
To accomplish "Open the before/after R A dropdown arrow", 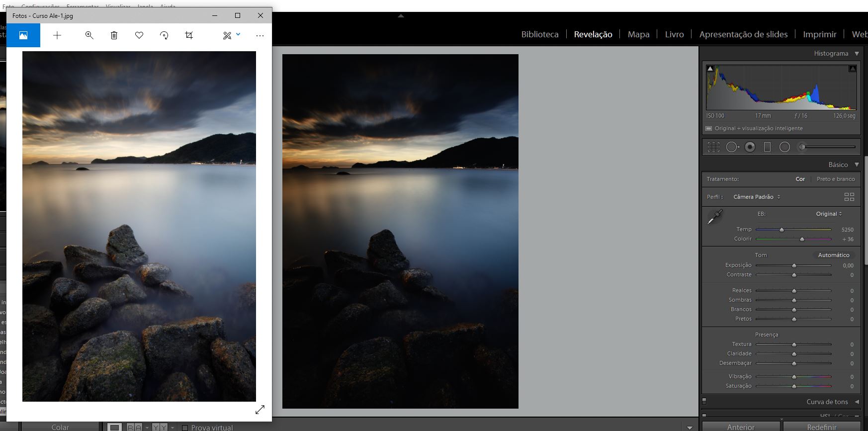I will click(x=147, y=428).
